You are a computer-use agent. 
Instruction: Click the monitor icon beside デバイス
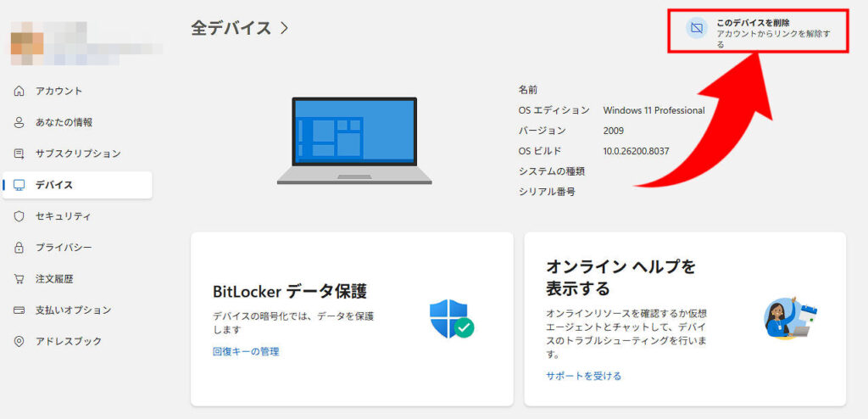pyautogui.click(x=19, y=185)
